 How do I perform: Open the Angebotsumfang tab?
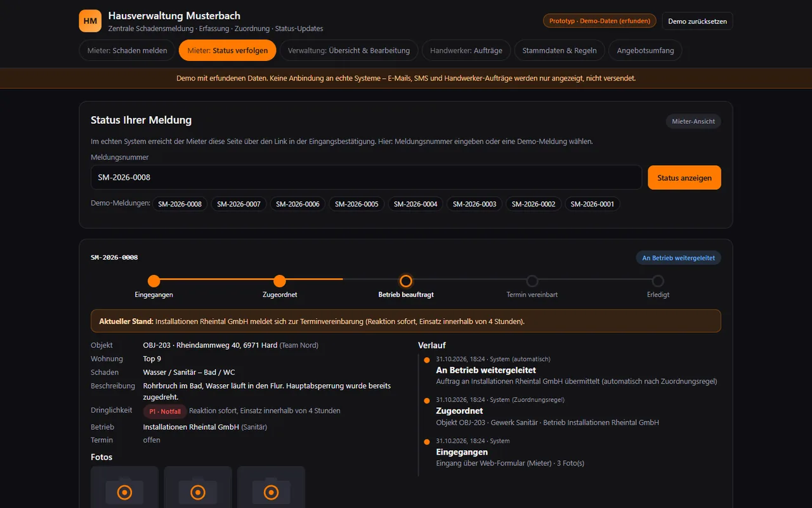[645, 51]
